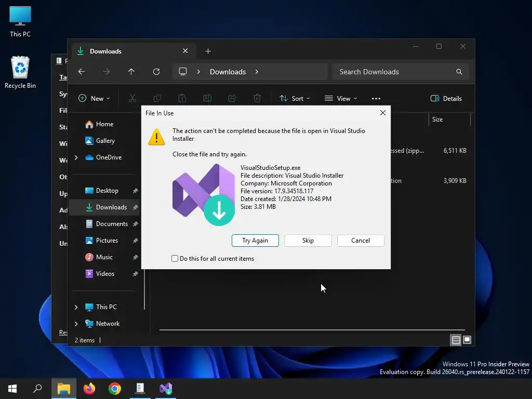Open Home in navigation pane
Viewport: 532px width, 399px height.
(x=104, y=124)
